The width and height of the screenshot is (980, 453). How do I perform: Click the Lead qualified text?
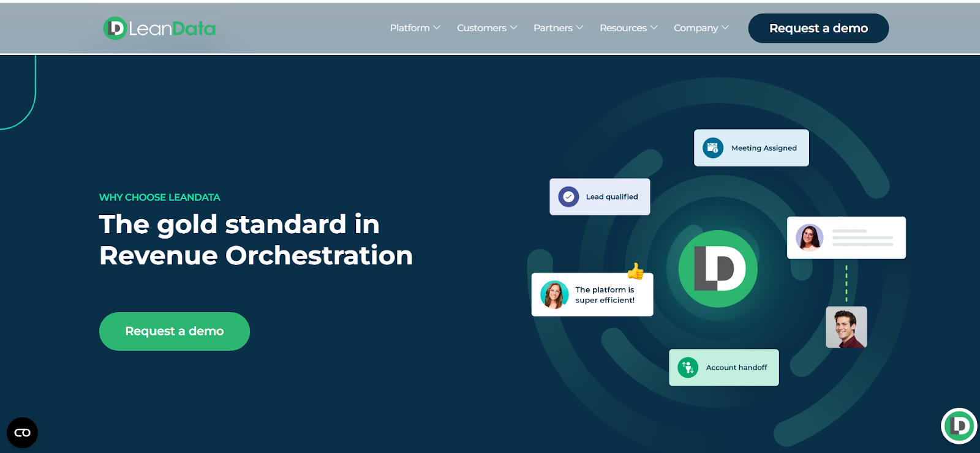coord(612,197)
